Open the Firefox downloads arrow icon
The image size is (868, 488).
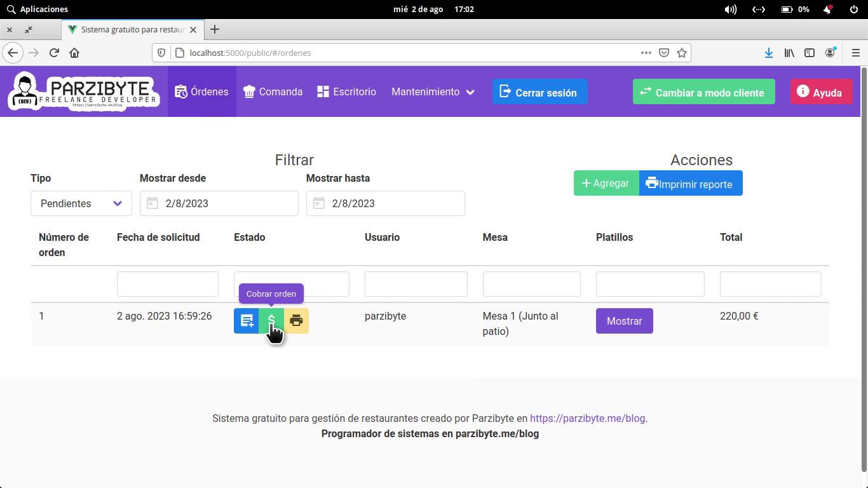pos(768,53)
